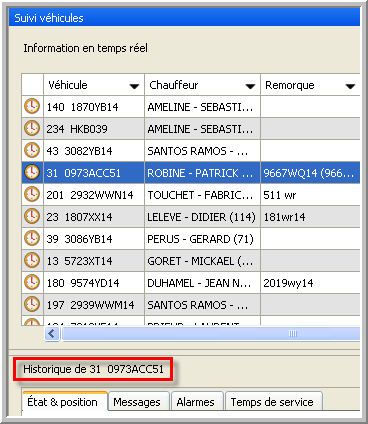
Task: Click the Chauffeur column header
Action: point(202,85)
